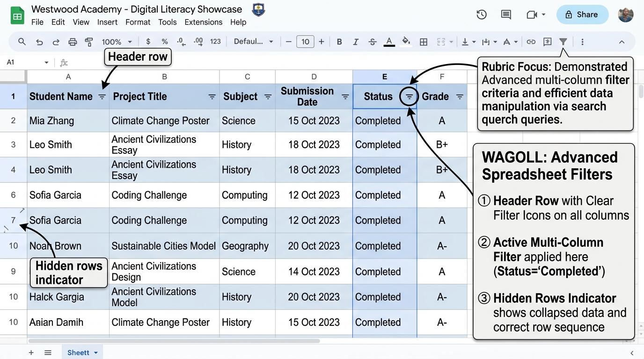
Task: Select the paint format tool
Action: click(x=89, y=42)
